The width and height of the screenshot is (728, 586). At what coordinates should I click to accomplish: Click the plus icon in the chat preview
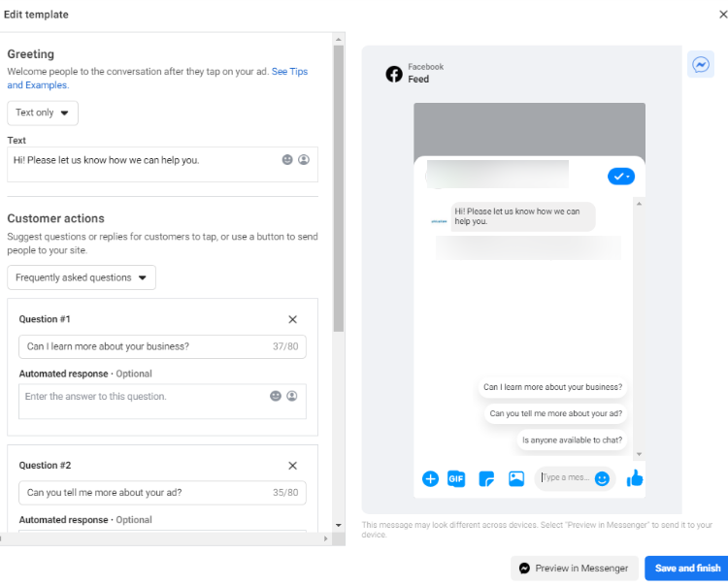coord(431,478)
